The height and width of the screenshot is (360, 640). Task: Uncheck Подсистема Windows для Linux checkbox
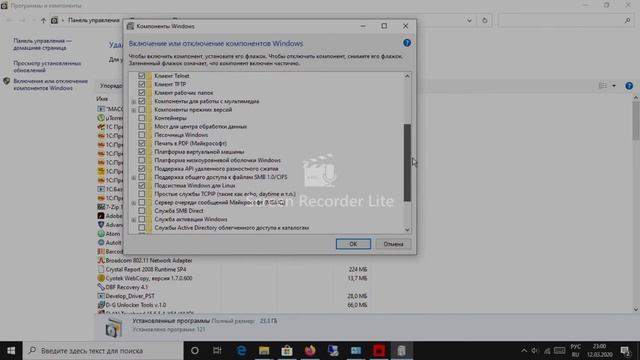(x=142, y=185)
